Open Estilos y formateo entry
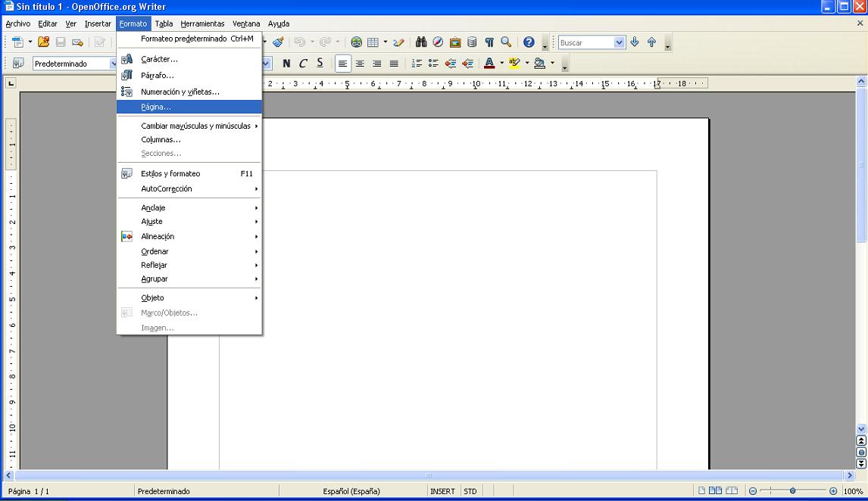Image resolution: width=868 pixels, height=501 pixels. pos(189,173)
